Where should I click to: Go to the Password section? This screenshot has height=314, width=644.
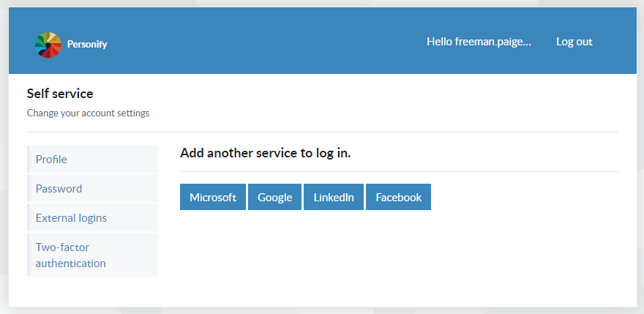(92, 188)
